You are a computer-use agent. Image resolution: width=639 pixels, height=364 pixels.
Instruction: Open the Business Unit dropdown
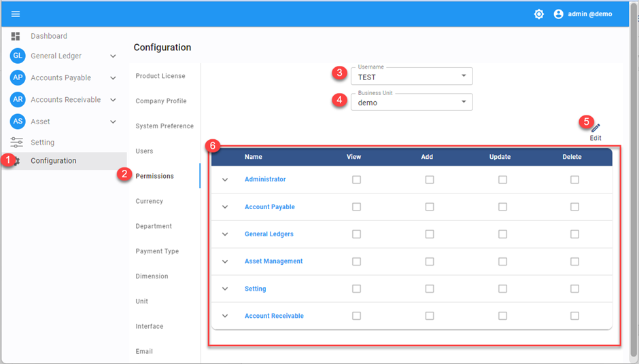pyautogui.click(x=411, y=103)
